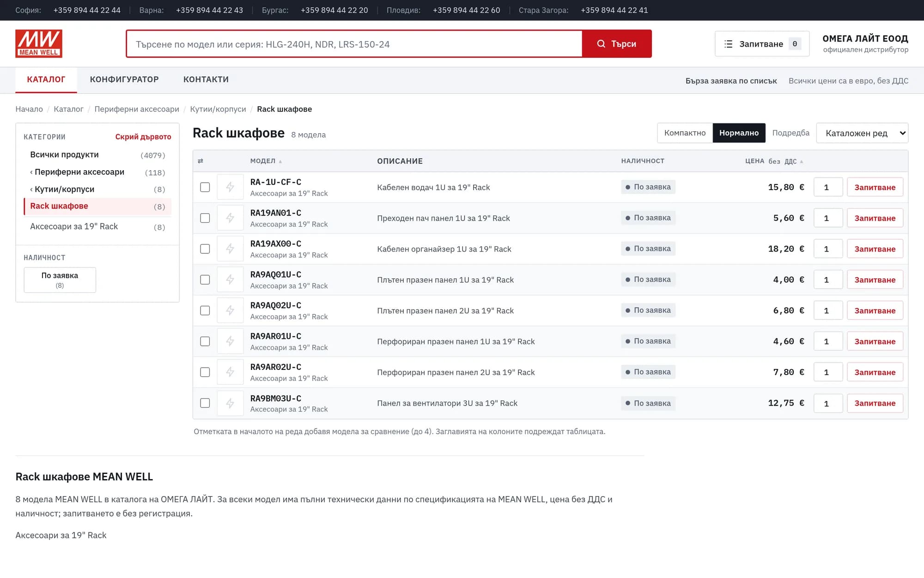Click Скрий дървото link

pyautogui.click(x=143, y=137)
